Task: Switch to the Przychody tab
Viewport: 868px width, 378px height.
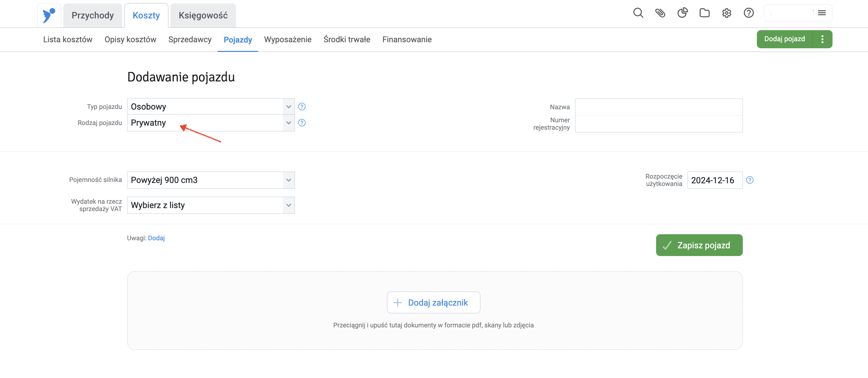Action: 93,15
